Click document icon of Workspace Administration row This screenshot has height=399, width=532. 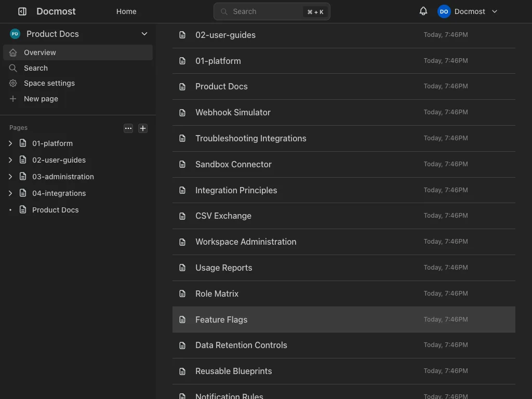(x=182, y=242)
